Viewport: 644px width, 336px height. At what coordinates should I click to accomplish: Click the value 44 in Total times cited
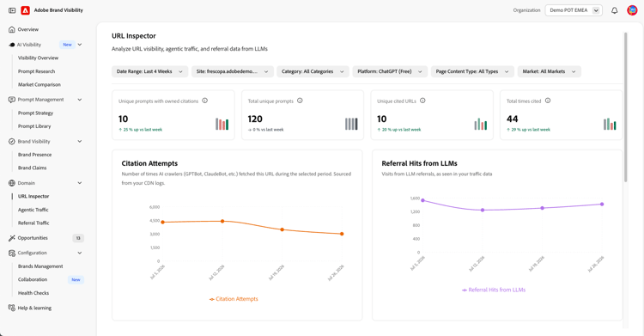click(x=512, y=119)
